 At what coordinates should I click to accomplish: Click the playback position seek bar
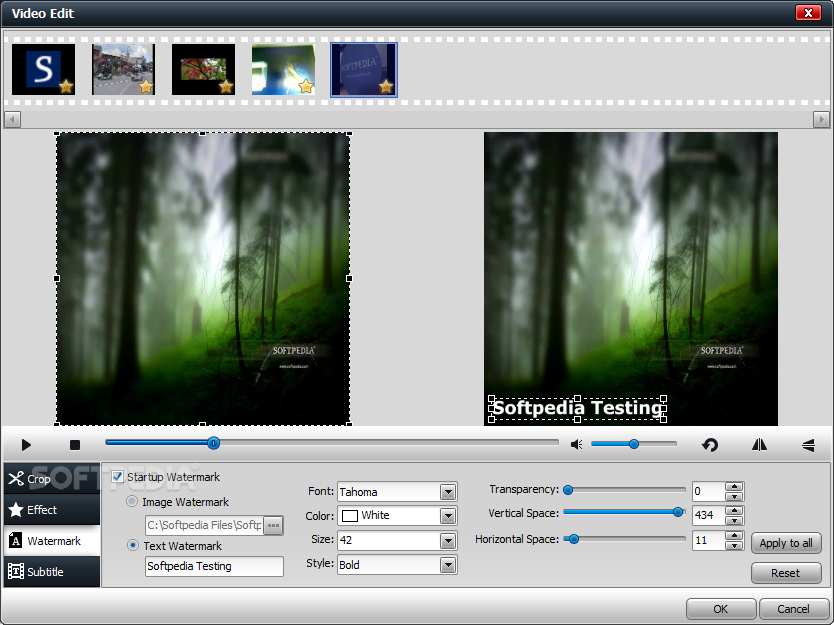click(332, 443)
